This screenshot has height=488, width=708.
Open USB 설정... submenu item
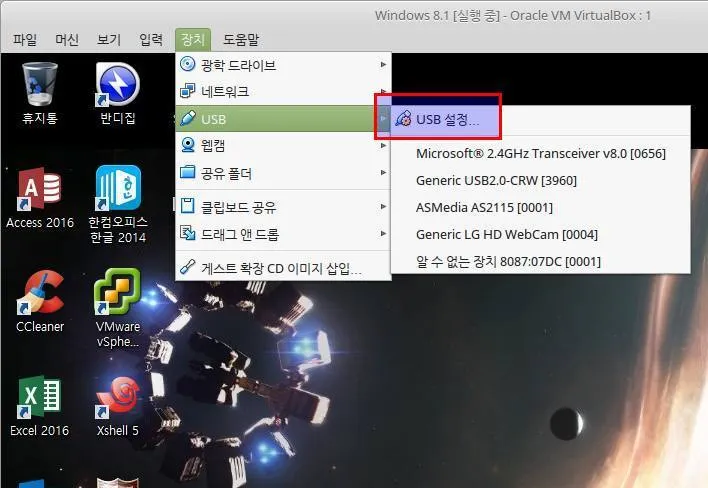coord(540,120)
